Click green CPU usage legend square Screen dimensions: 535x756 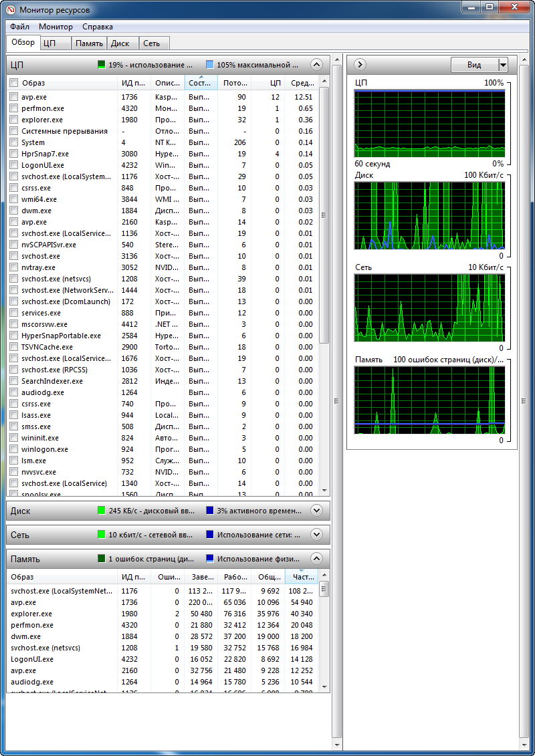pos(101,65)
